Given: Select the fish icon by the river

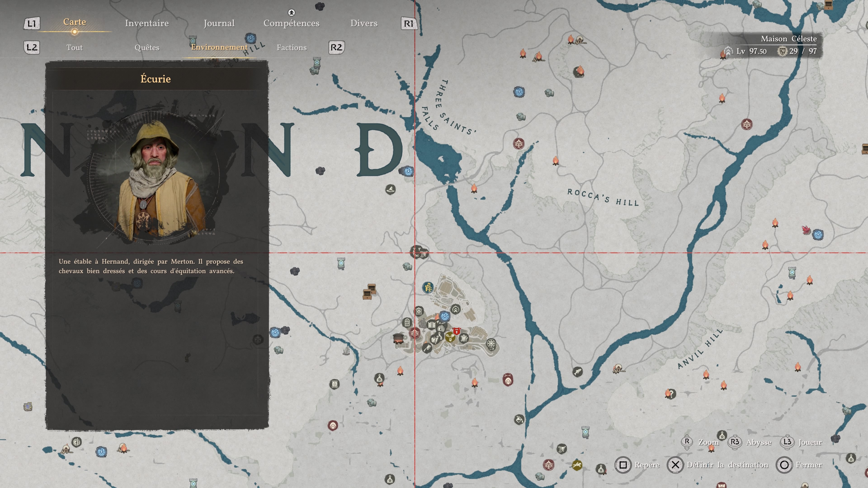Looking at the screenshot, I should [x=578, y=372].
